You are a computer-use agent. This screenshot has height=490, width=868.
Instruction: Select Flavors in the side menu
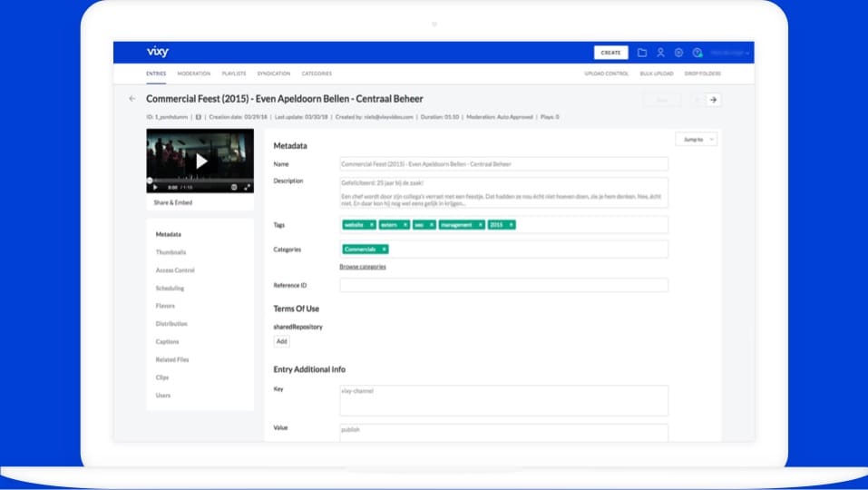[165, 306]
